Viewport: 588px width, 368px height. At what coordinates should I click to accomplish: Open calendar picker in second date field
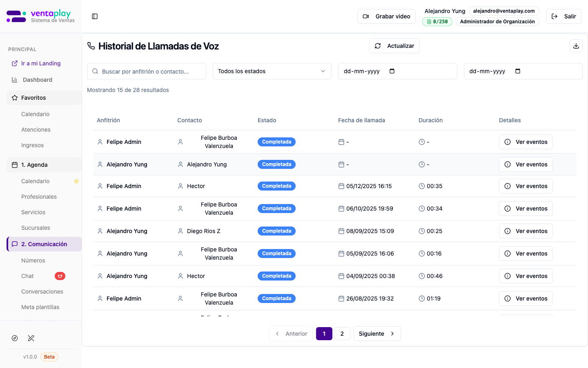(518, 71)
